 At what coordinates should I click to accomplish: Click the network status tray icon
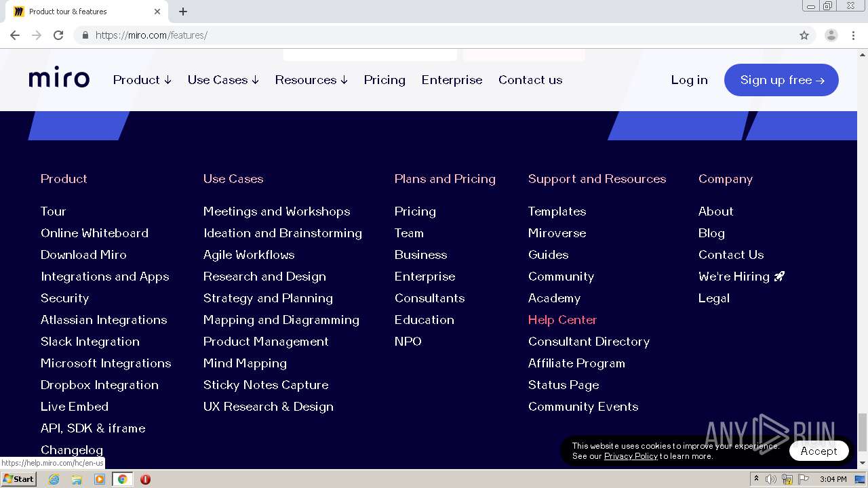click(787, 479)
